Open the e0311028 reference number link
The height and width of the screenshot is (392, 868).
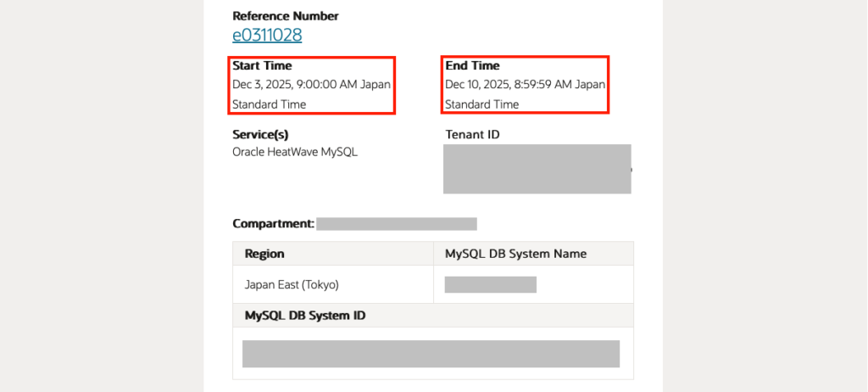pyautogui.click(x=267, y=35)
